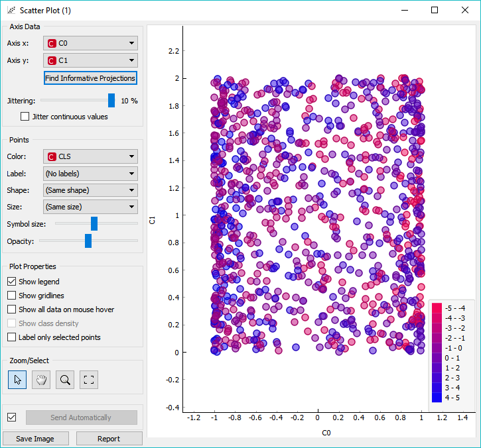The width and height of the screenshot is (481, 448).
Task: Uncheck Show legend option
Action: coord(12,281)
